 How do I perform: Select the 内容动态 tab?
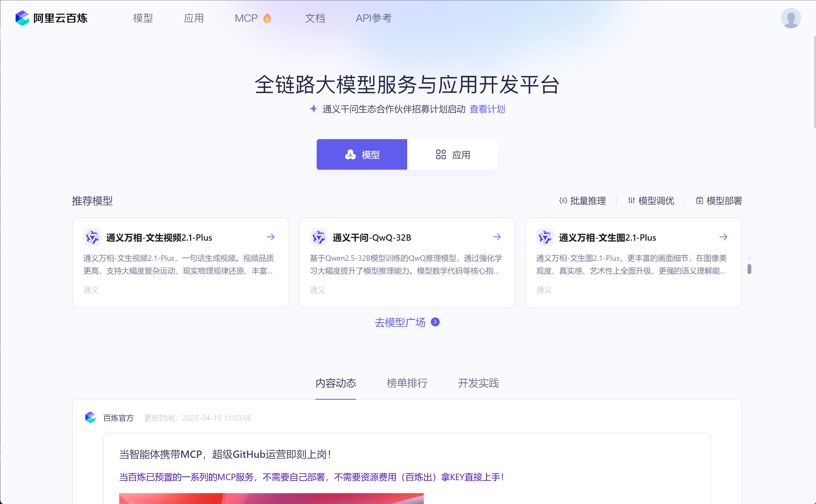click(x=336, y=383)
